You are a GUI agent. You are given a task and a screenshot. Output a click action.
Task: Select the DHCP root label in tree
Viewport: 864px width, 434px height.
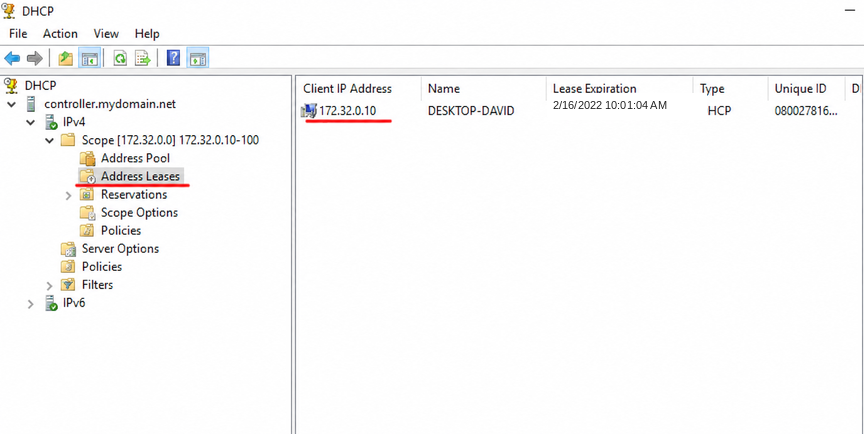[40, 85]
